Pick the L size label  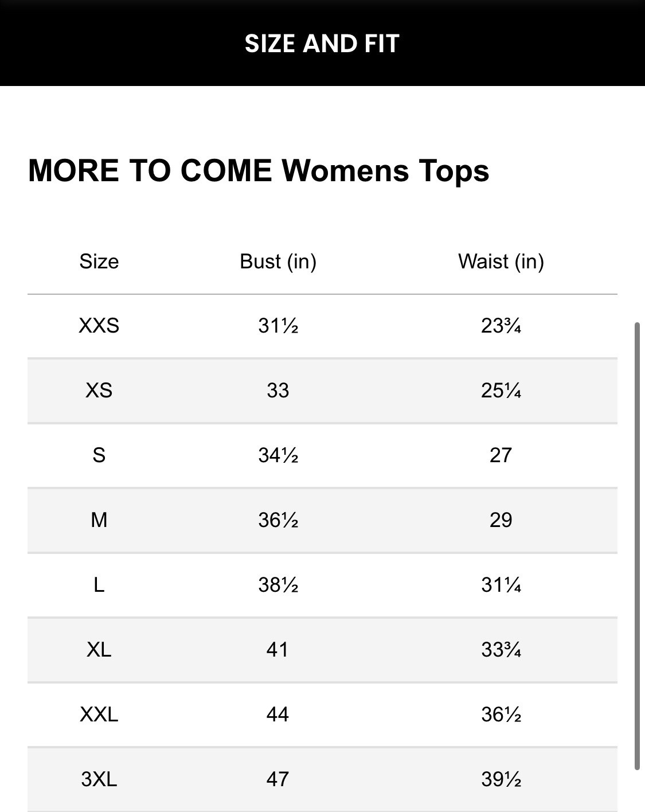[99, 585]
